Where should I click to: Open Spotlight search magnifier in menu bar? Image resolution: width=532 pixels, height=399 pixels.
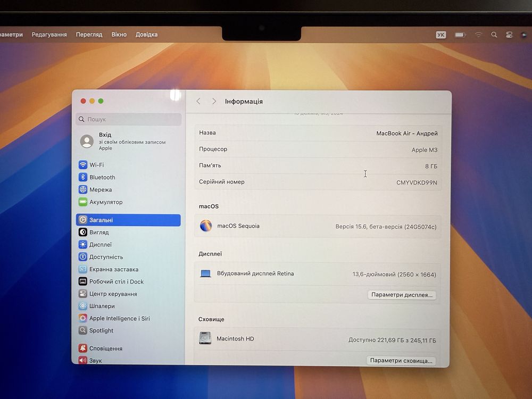pos(494,35)
